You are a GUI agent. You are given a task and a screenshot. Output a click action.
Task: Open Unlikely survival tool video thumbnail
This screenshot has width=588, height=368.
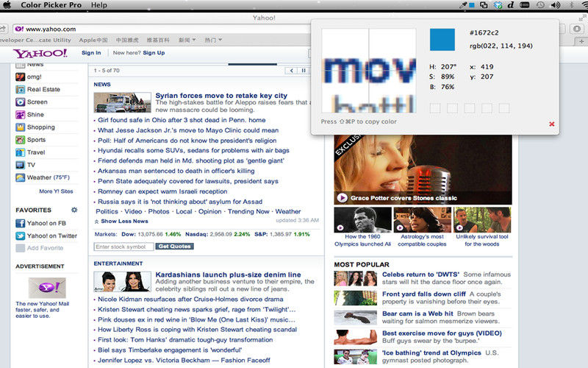tap(482, 219)
